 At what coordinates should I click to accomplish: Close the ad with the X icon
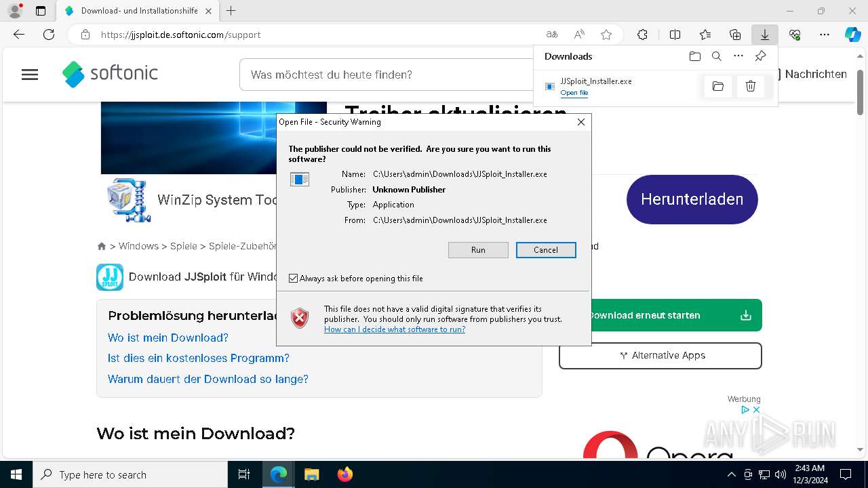(756, 410)
